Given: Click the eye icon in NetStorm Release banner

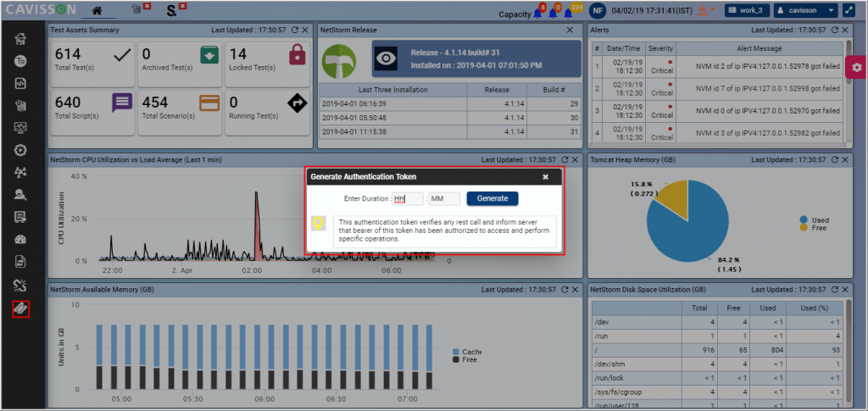Looking at the screenshot, I should coord(386,58).
